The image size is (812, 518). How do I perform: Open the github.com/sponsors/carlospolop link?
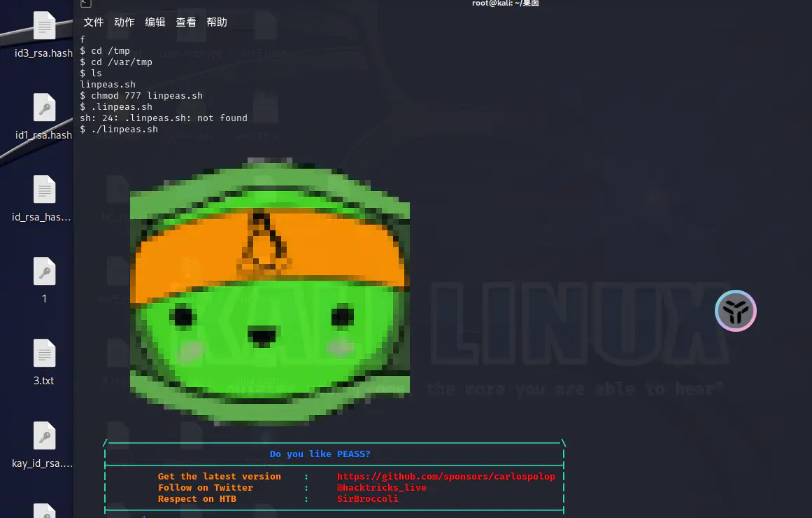[446, 477]
